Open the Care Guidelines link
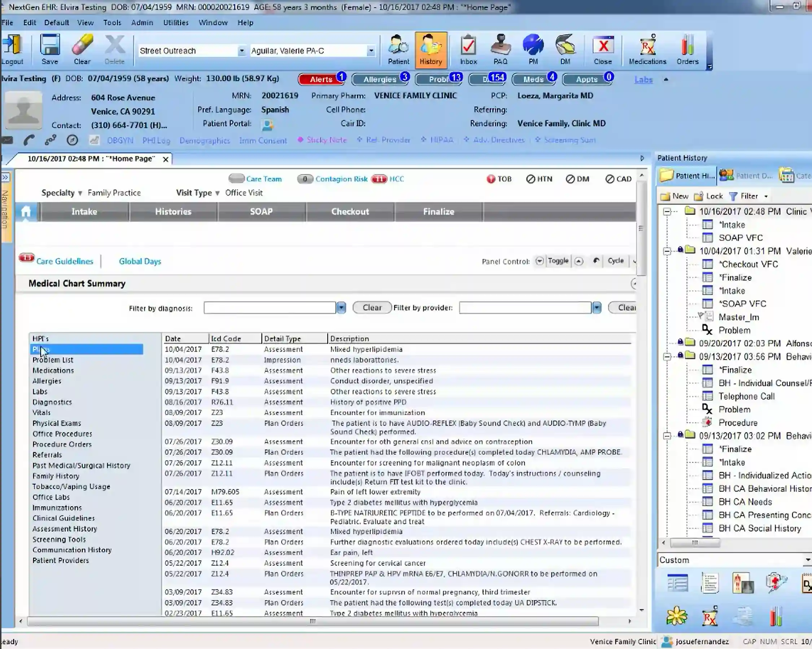The image size is (812, 649). click(64, 261)
